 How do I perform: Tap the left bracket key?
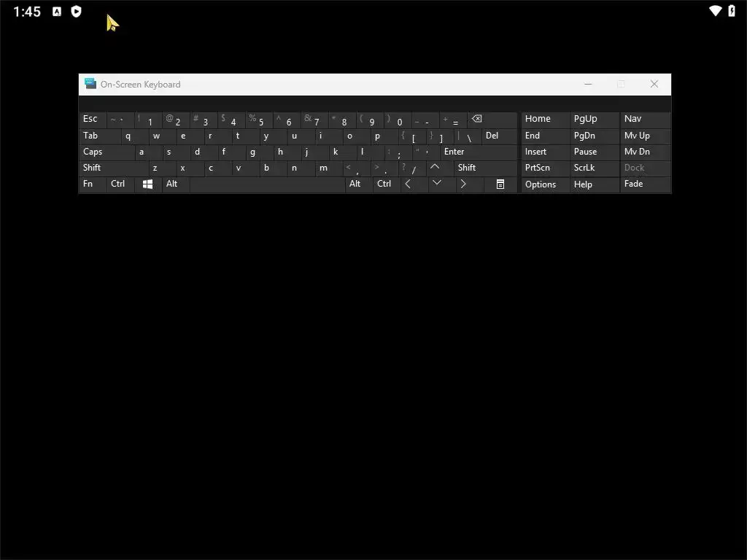(x=412, y=136)
